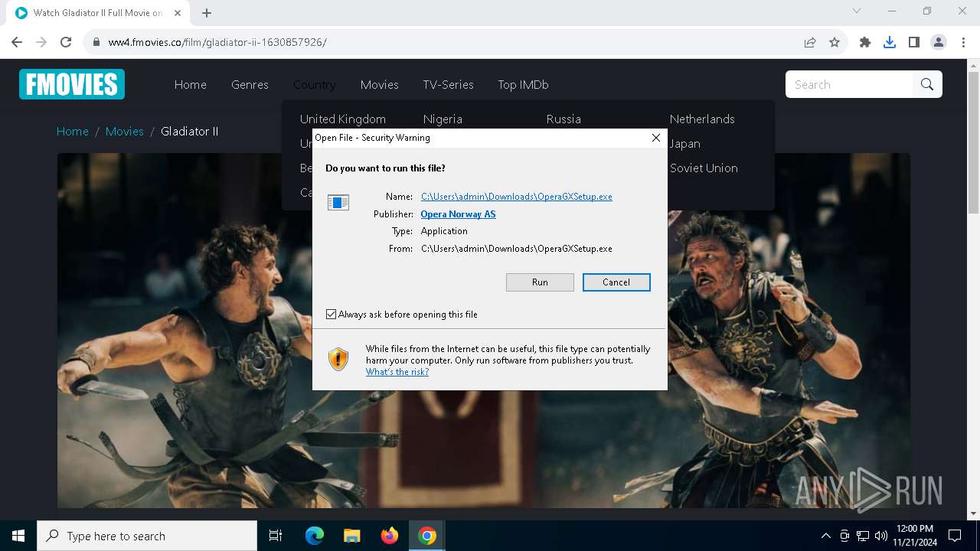Click the Gladiator II poster image
The height and width of the screenshot is (551, 980).
(x=483, y=330)
